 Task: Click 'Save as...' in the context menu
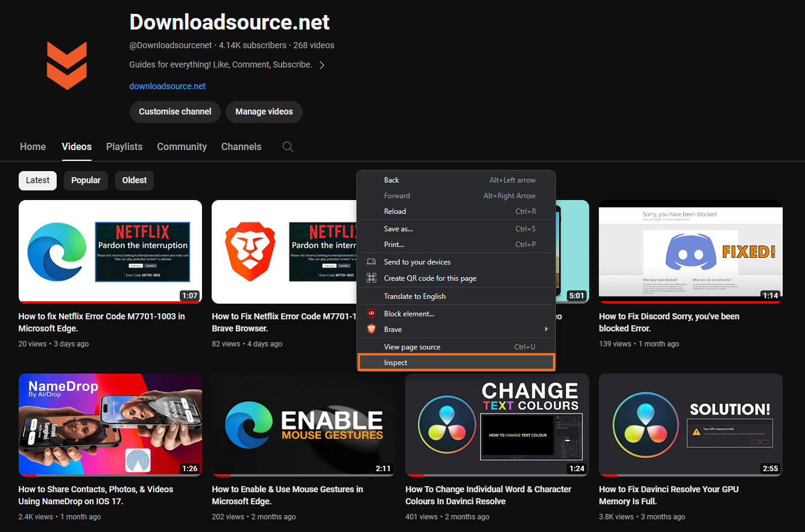point(456,228)
